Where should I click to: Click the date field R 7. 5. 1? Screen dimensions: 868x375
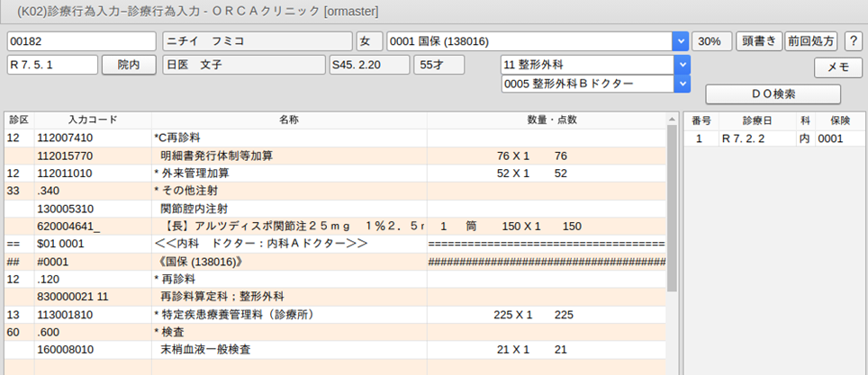pos(51,65)
